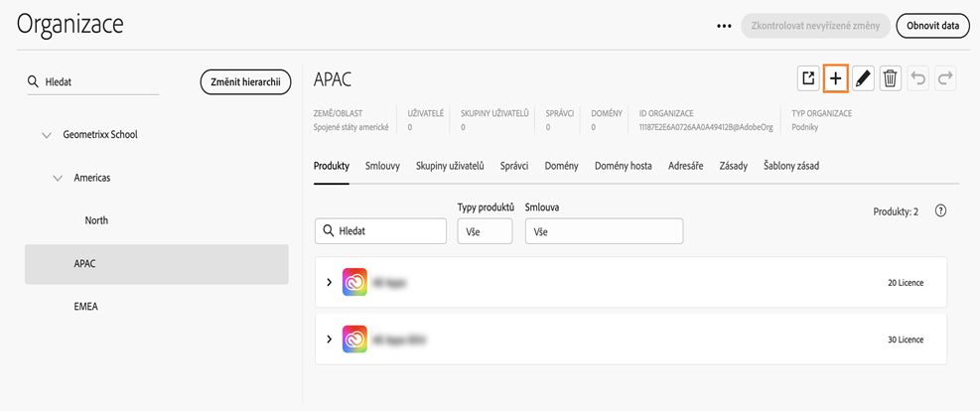
Task: Click the 20 Licence text
Action: (906, 283)
